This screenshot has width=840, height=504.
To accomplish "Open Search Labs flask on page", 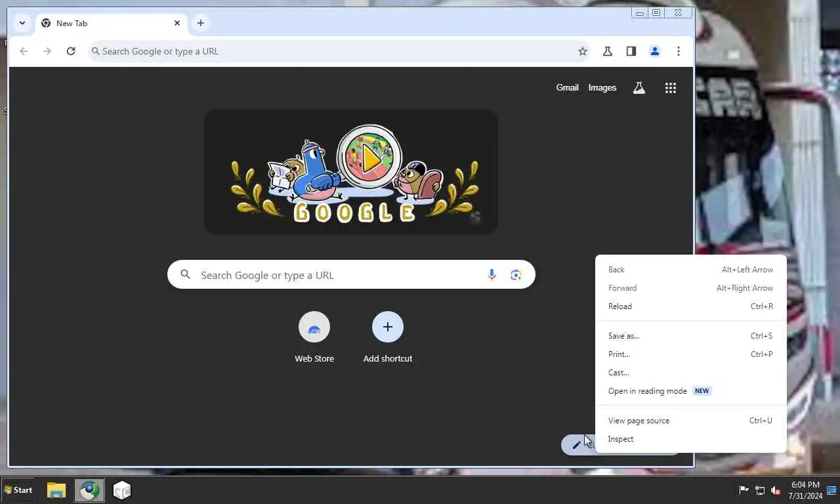I will point(639,88).
